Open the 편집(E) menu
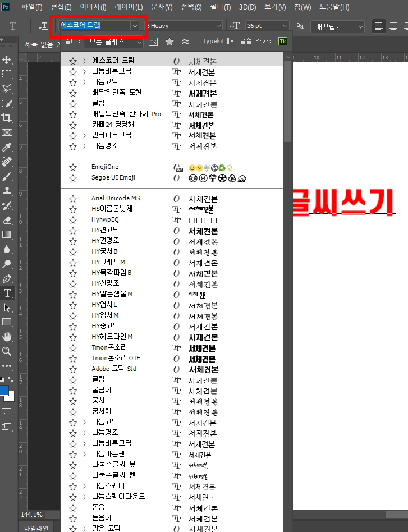This screenshot has height=532, width=408. point(61,7)
